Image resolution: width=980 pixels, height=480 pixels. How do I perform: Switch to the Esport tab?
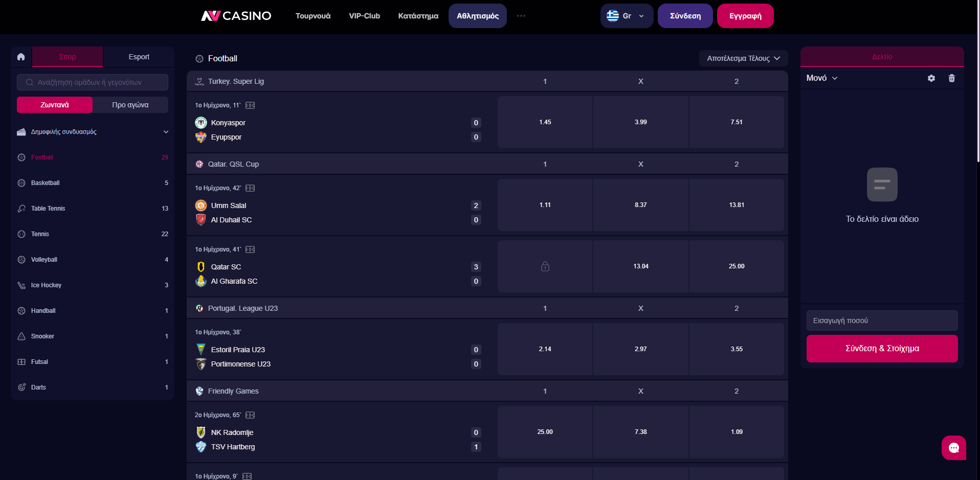[139, 57]
